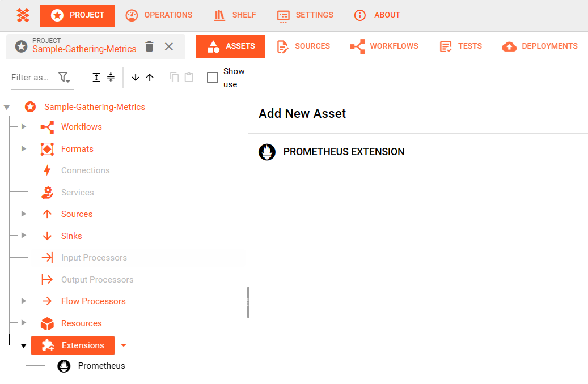This screenshot has height=384, width=588.
Task: Click the expand-all tree icon in the toolbar
Action: [x=96, y=77]
